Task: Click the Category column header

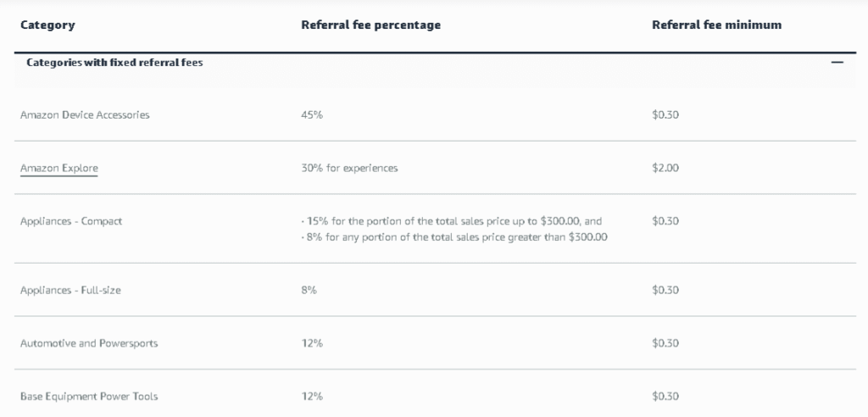Action: point(47,25)
